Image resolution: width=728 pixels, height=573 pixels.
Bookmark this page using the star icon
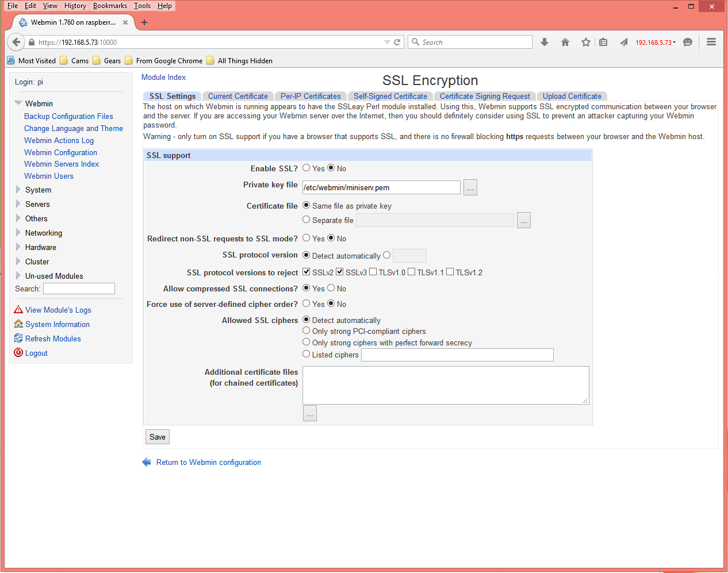(x=585, y=41)
